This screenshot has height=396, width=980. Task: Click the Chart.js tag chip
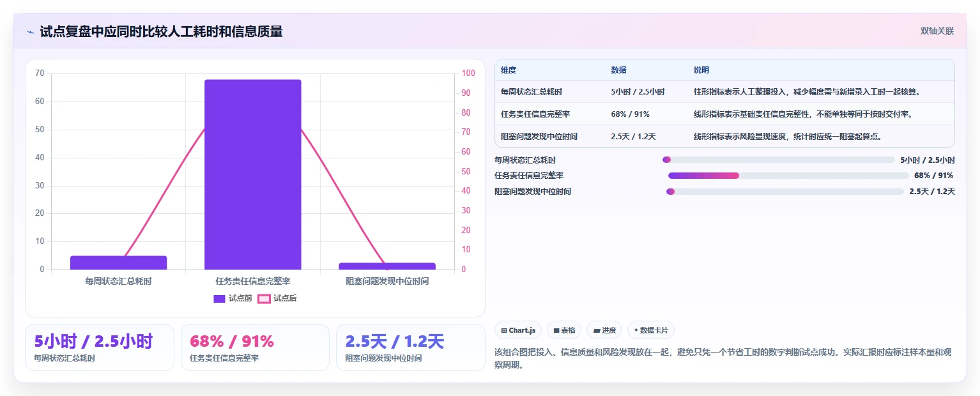(518, 330)
